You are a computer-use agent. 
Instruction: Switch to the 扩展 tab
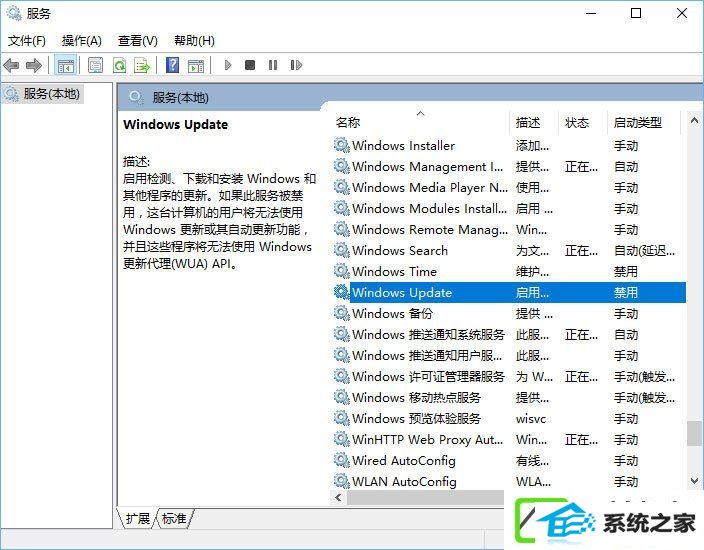point(137,519)
